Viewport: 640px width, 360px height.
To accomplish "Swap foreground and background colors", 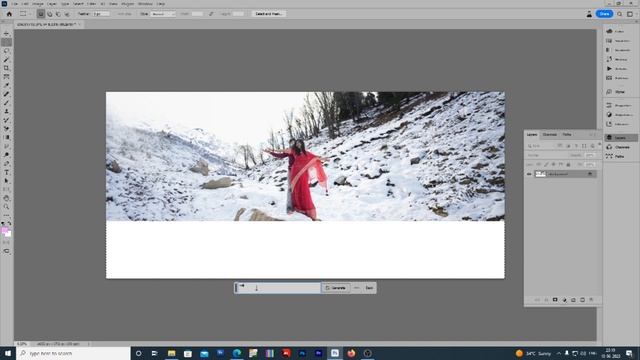I will point(9,224).
